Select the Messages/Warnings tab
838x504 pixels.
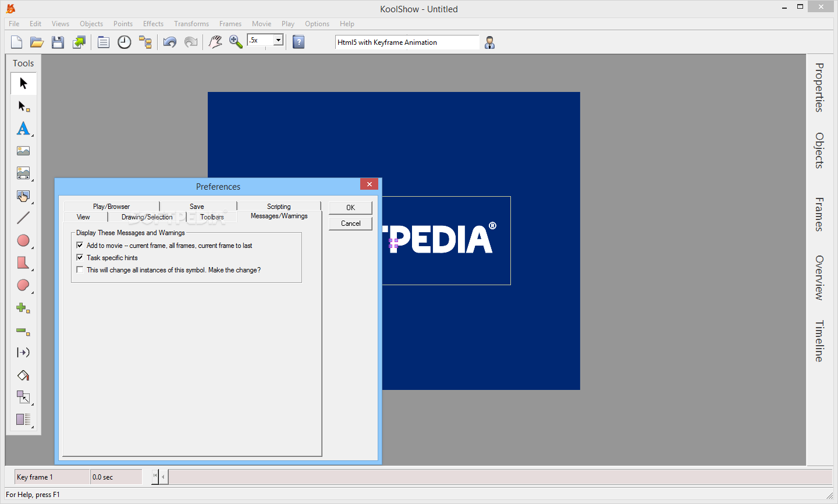[x=279, y=216]
